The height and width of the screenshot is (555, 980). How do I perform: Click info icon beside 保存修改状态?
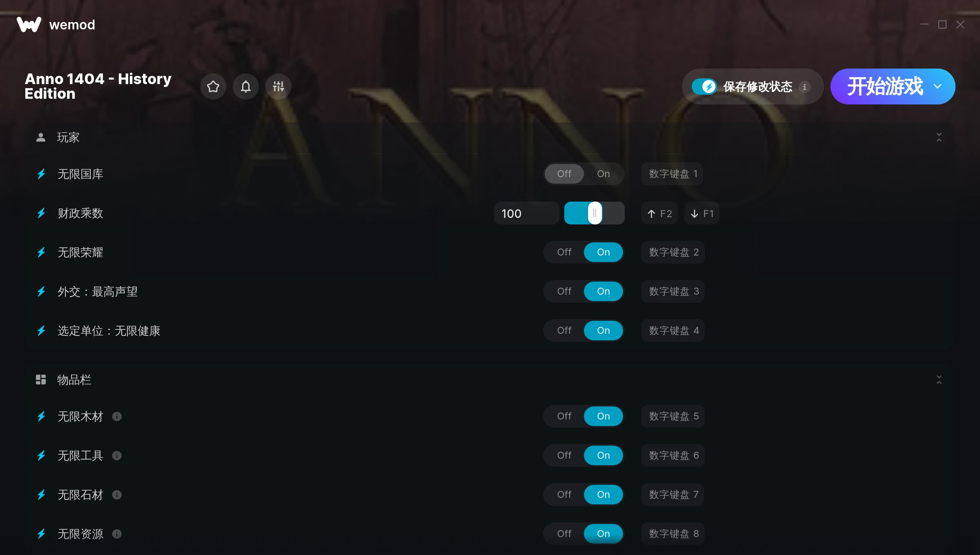pos(804,87)
